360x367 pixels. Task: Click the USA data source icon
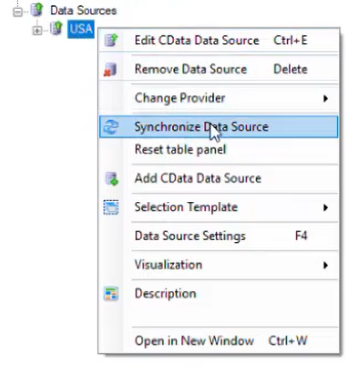[x=56, y=28]
